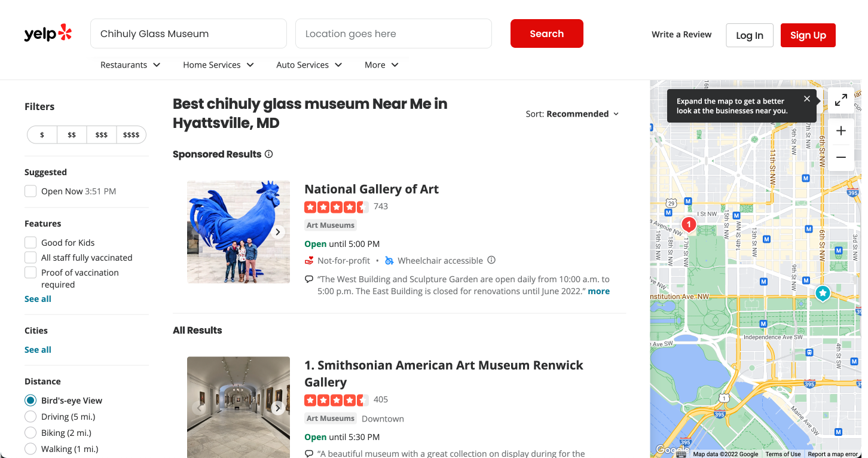Viewport: 868px width, 458px height.
Task: Expand the More categories menu
Action: coord(381,65)
